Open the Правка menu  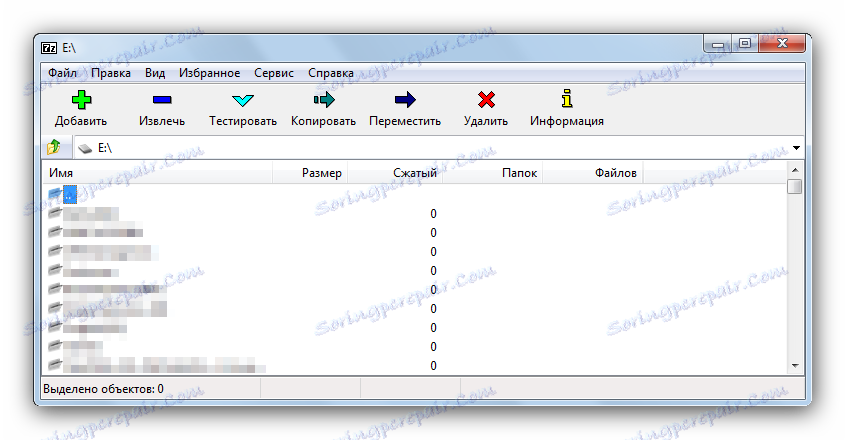111,73
